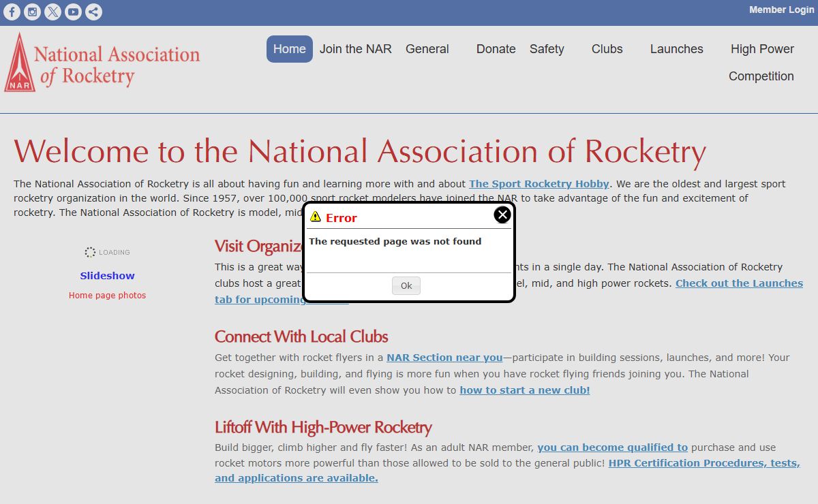Open the Competition menu

click(x=761, y=76)
